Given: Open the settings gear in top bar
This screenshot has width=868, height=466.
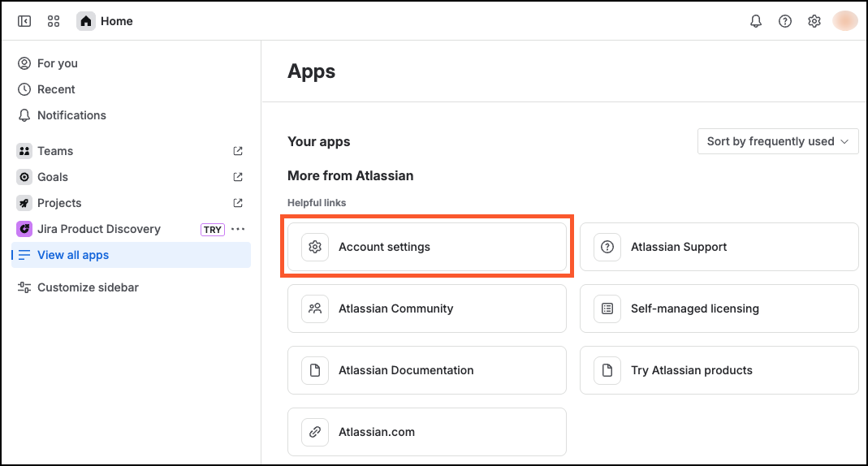Looking at the screenshot, I should 814,21.
